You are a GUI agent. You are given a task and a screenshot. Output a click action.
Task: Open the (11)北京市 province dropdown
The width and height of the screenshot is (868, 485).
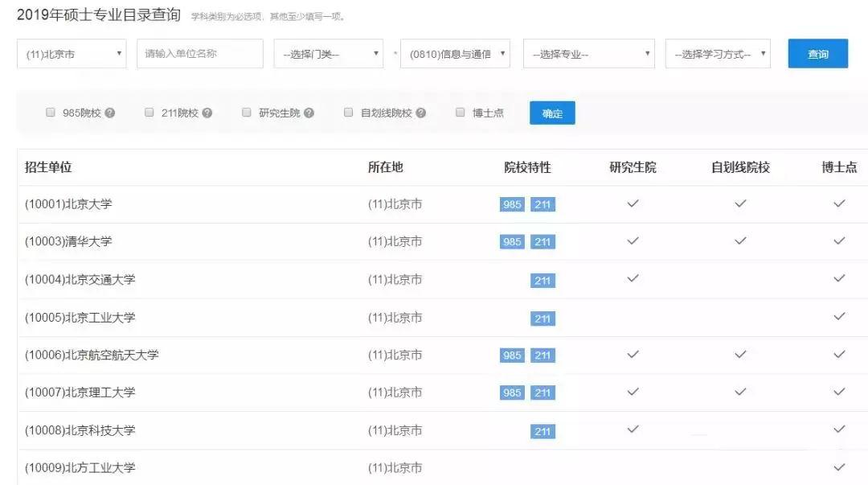(x=72, y=54)
